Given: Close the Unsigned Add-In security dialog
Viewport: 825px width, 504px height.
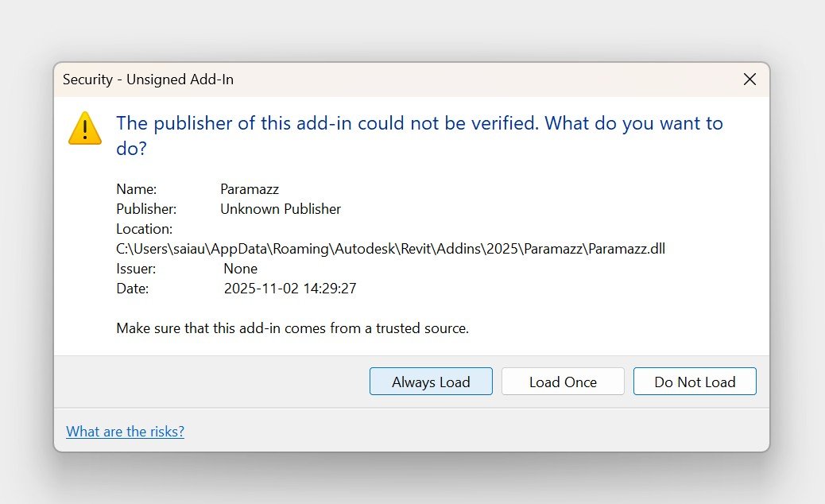Looking at the screenshot, I should 749,79.
